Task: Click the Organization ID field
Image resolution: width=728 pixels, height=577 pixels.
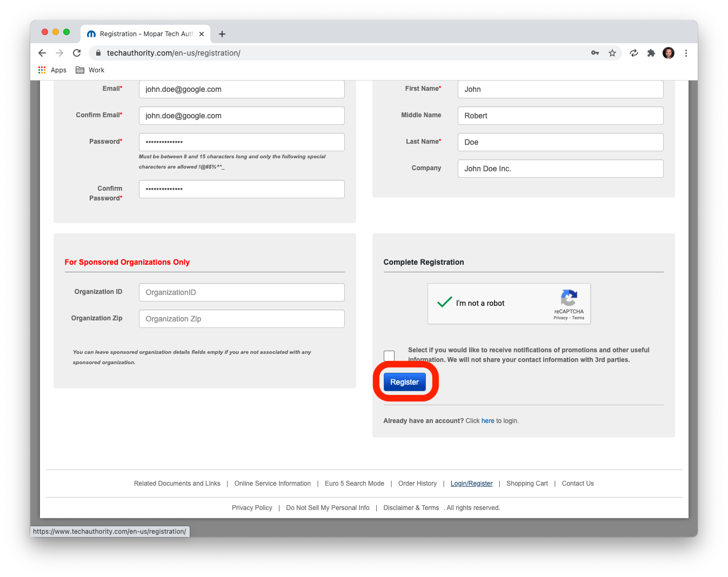Action: pos(242,292)
